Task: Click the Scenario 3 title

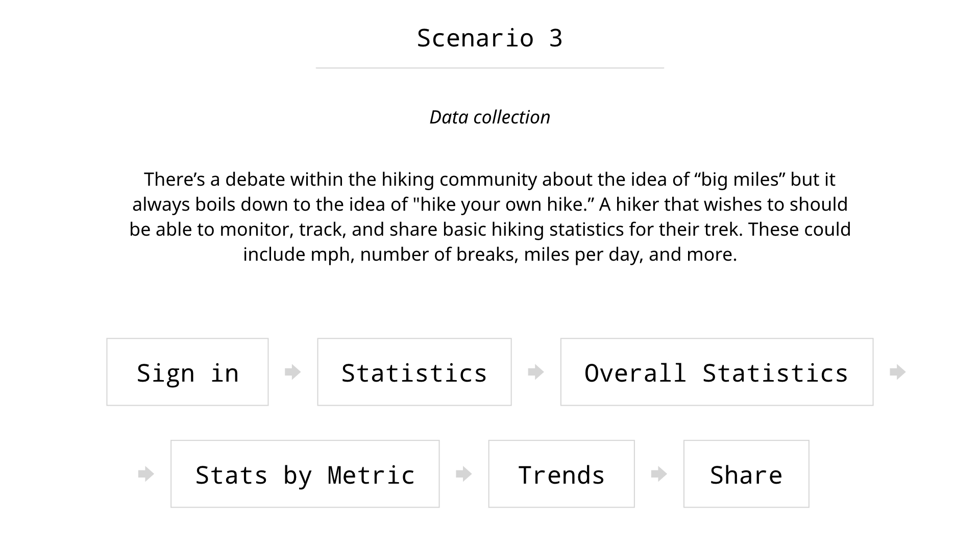Action: 490,38
